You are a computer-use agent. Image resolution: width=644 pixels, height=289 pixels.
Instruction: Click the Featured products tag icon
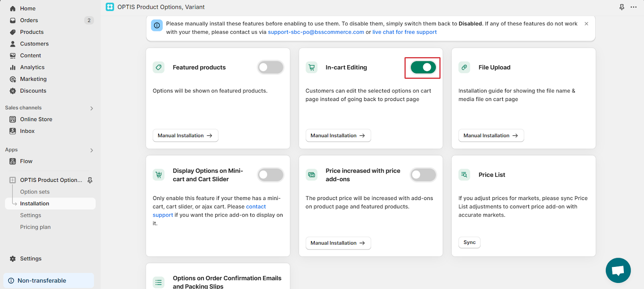159,67
